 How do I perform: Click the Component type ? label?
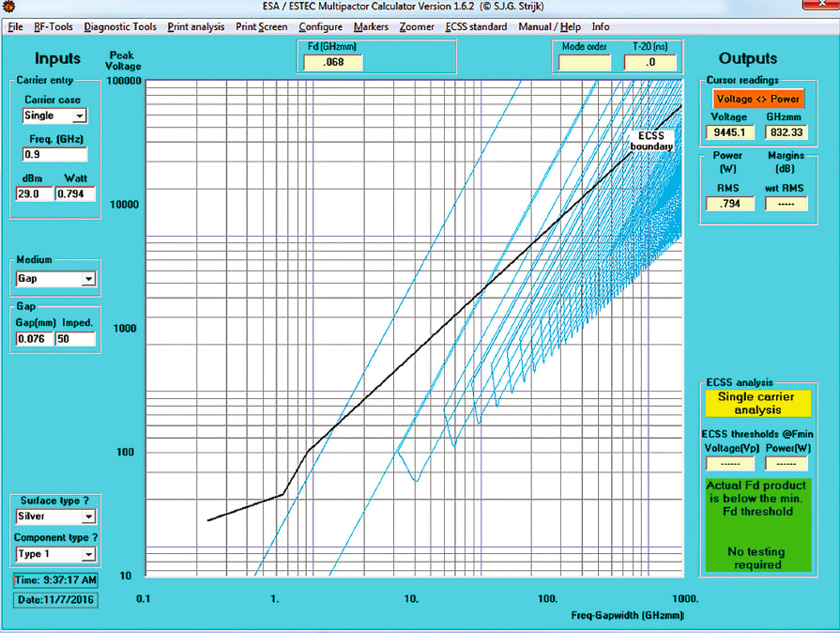(55, 537)
